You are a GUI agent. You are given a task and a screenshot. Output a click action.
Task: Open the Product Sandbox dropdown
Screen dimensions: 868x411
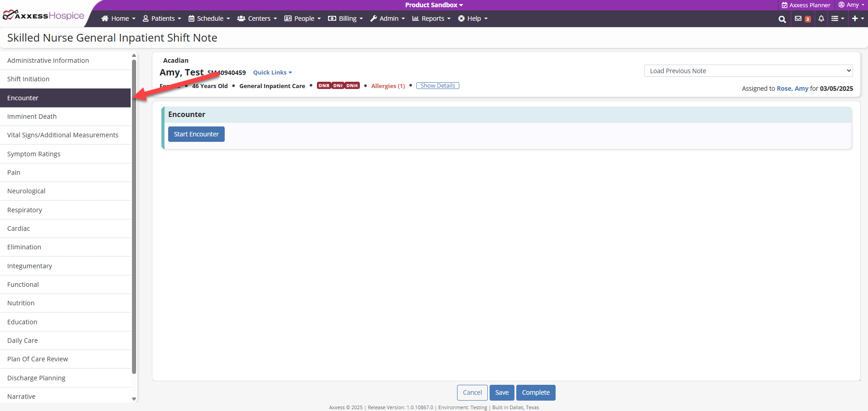pyautogui.click(x=434, y=5)
